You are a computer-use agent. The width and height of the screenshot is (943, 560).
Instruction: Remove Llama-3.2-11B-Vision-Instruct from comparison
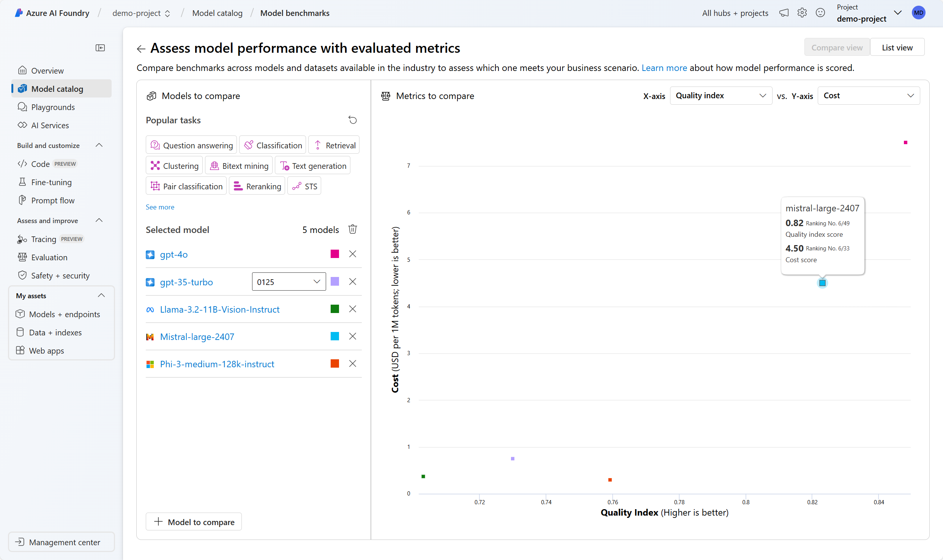pos(353,309)
